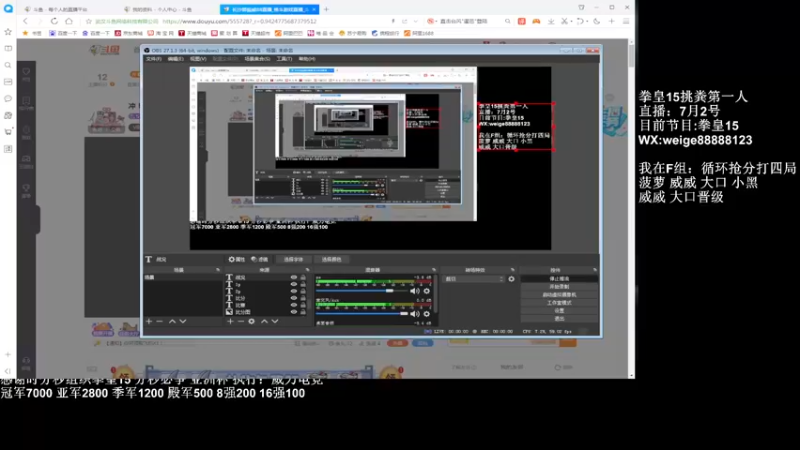Open a new browser tab
The image size is (800, 450).
pyautogui.click(x=327, y=9)
